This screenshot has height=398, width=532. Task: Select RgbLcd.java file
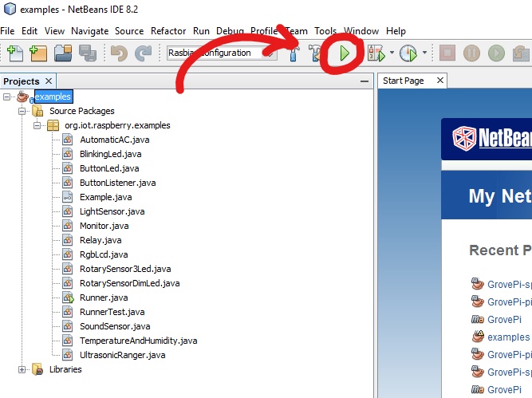pyautogui.click(x=104, y=254)
